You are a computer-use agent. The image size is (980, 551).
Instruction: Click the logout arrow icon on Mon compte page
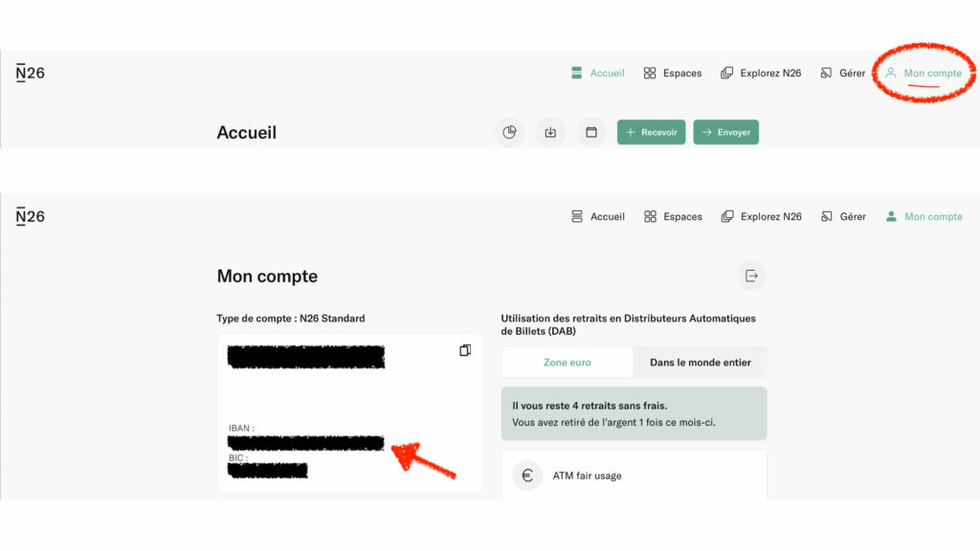751,275
